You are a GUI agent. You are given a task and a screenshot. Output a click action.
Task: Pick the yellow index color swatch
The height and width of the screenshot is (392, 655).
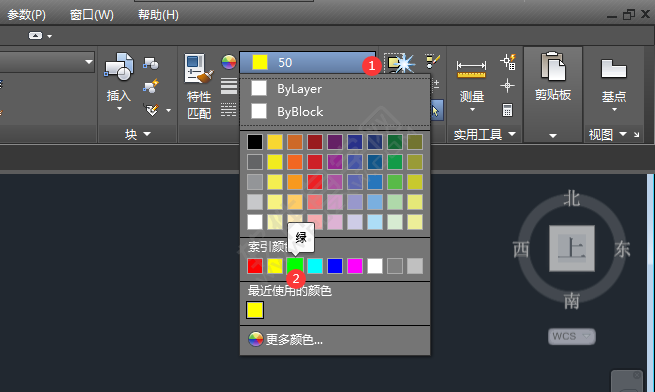tap(275, 266)
